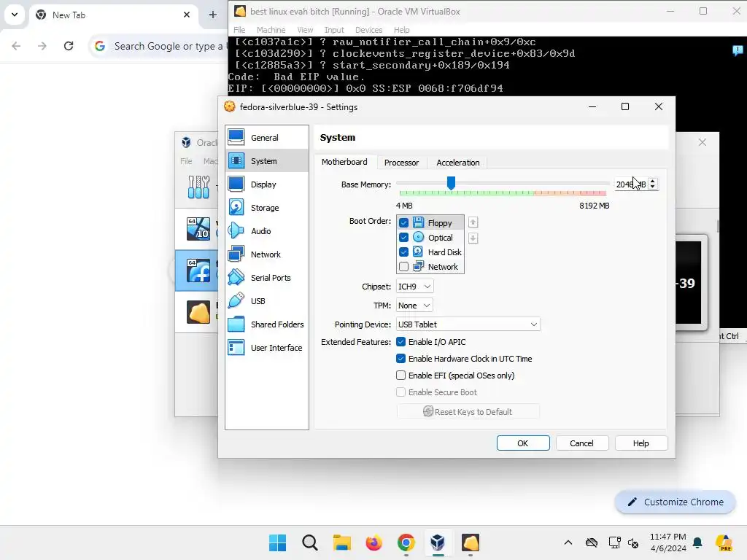Select the Hard Disk boot device row
The width and height of the screenshot is (747, 560).
tap(430, 252)
